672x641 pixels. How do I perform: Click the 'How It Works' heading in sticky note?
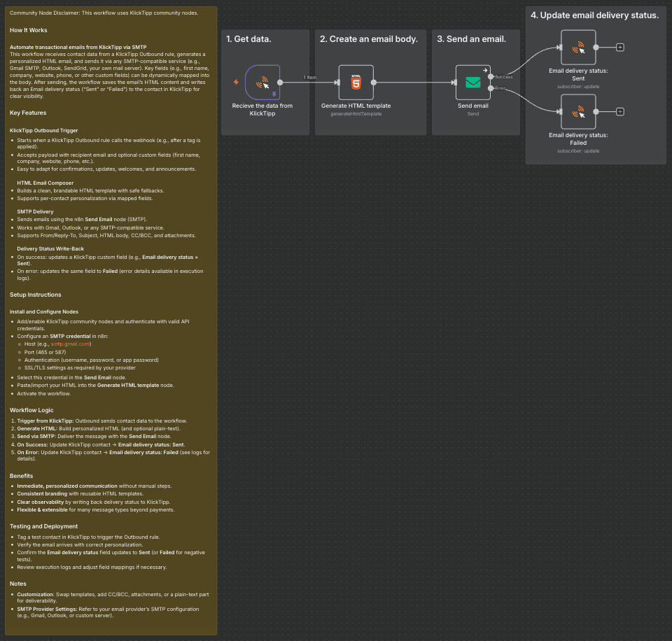coord(29,30)
